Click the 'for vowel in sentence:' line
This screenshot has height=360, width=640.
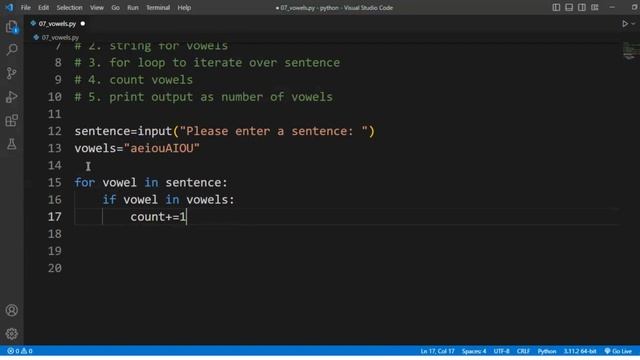(x=151, y=182)
